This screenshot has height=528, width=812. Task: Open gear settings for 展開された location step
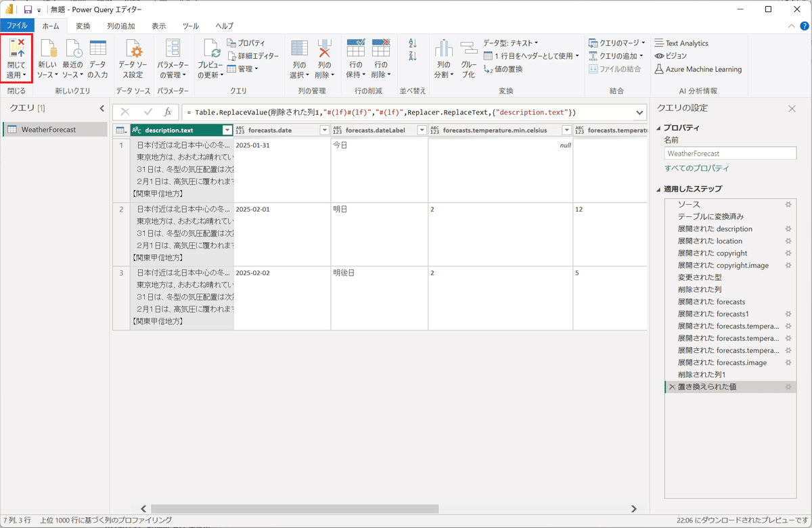tap(788, 241)
